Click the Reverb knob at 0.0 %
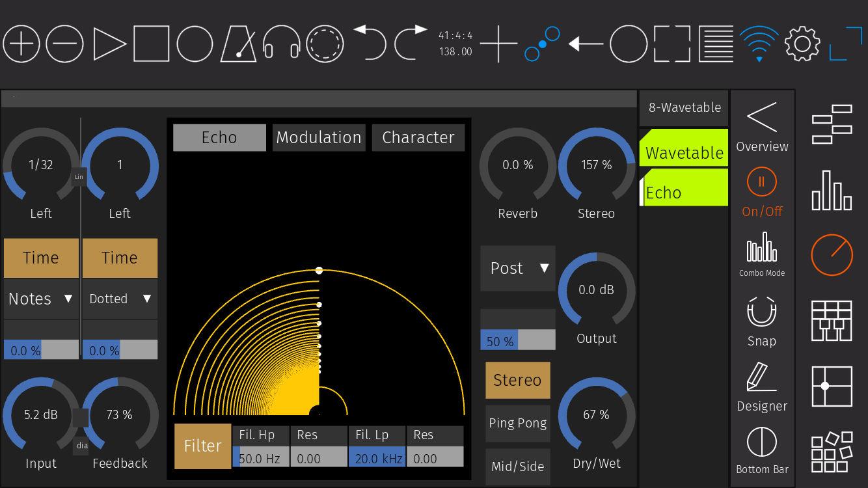Viewport: 868px width, 488px height. [518, 166]
